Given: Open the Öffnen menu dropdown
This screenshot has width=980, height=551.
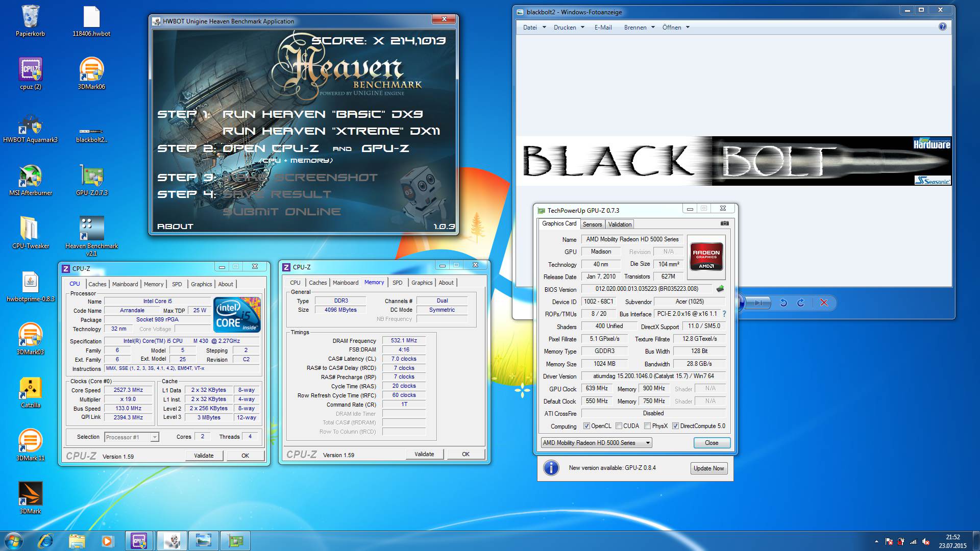Looking at the screenshot, I should pos(676,28).
